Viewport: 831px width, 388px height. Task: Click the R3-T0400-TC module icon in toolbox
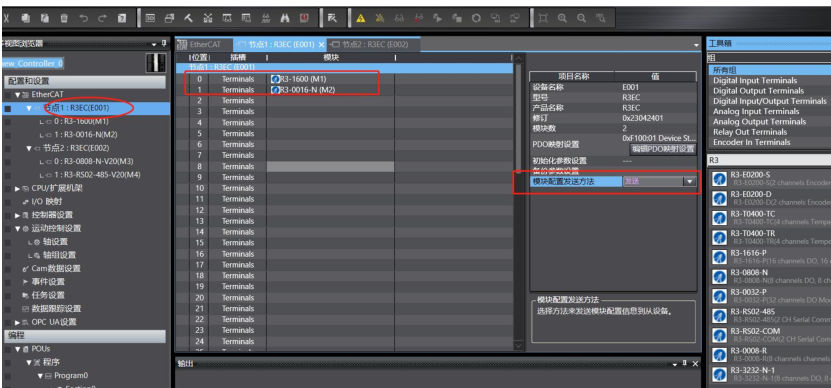click(x=719, y=218)
